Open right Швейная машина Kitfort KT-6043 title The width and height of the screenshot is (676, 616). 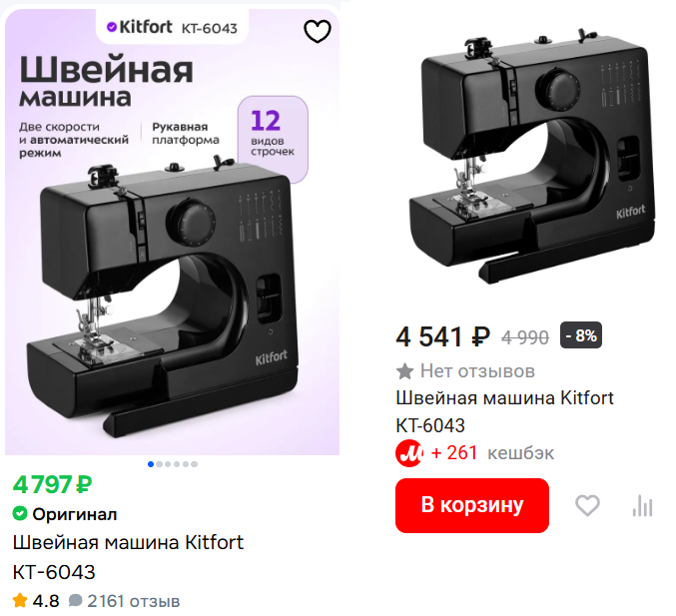[504, 411]
